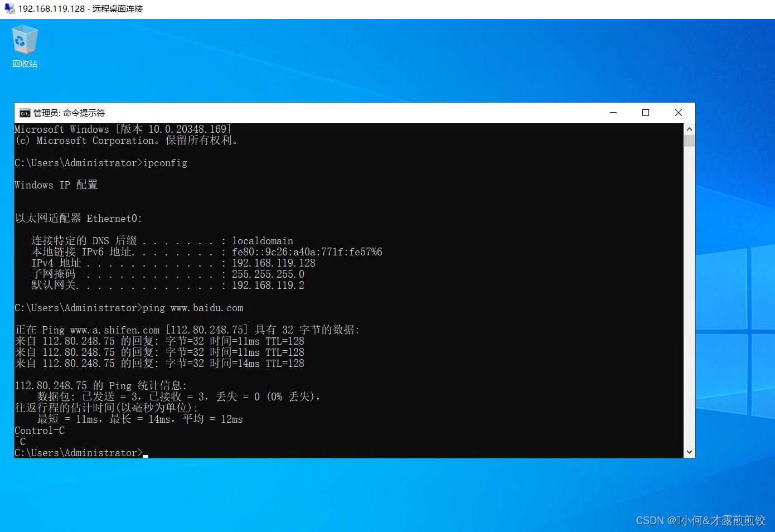Maximize the Command Prompt window
775x532 pixels.
646,113
